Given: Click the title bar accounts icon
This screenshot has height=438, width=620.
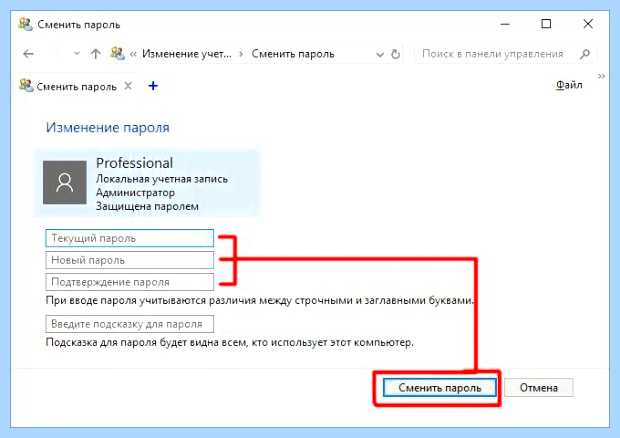Looking at the screenshot, I should click(26, 24).
